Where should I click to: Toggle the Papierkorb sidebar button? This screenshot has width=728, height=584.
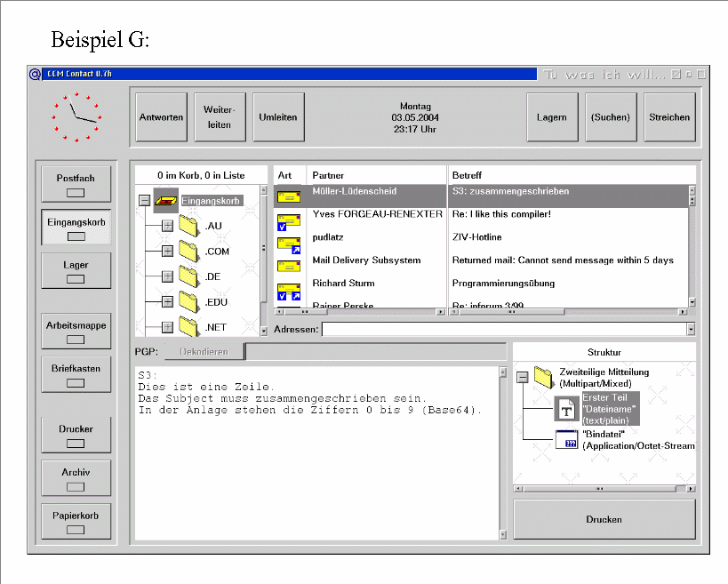coord(76,522)
